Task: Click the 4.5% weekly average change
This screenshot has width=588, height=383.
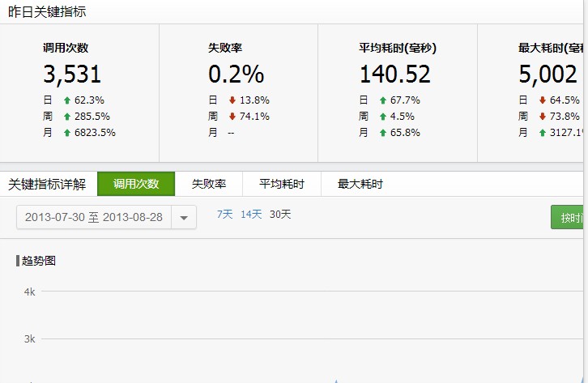Action: [403, 117]
